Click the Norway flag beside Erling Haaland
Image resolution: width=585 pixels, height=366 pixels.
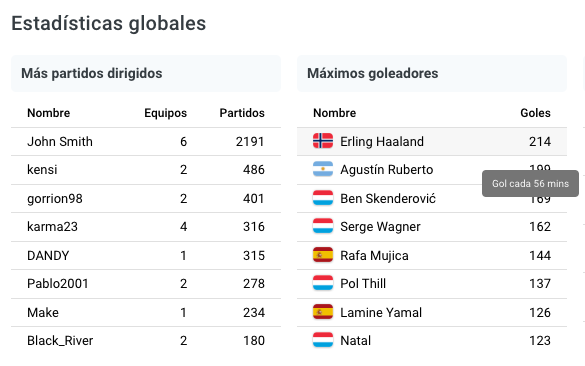pyautogui.click(x=323, y=141)
